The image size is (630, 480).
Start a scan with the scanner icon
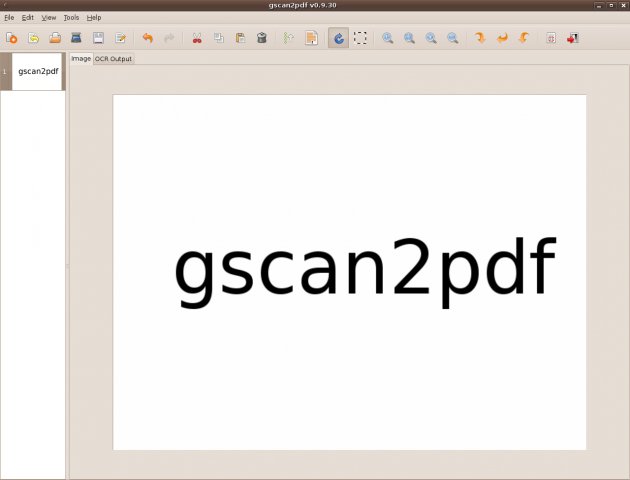(76, 38)
